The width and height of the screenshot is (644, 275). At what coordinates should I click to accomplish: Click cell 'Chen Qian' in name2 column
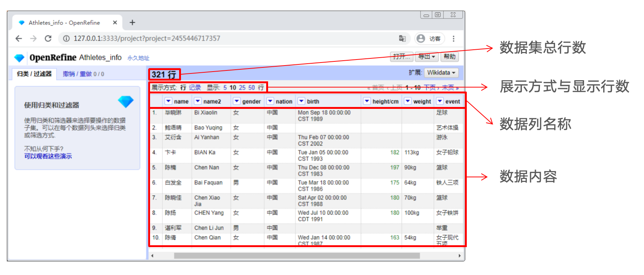click(207, 237)
